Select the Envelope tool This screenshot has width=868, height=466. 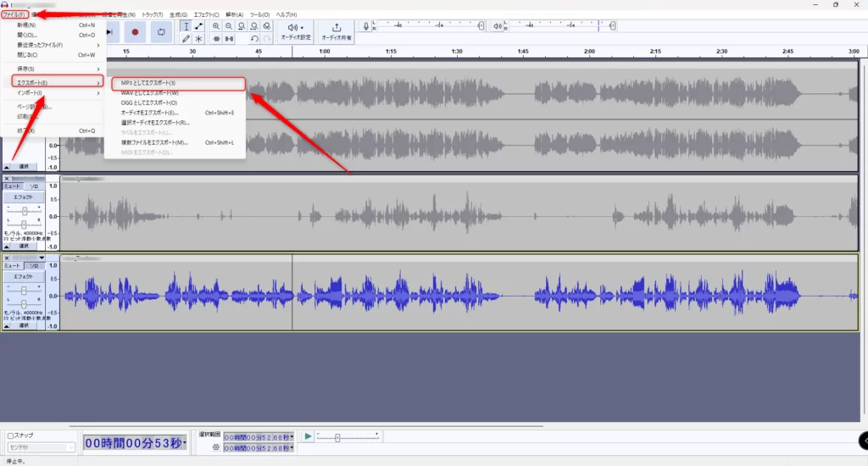(199, 26)
